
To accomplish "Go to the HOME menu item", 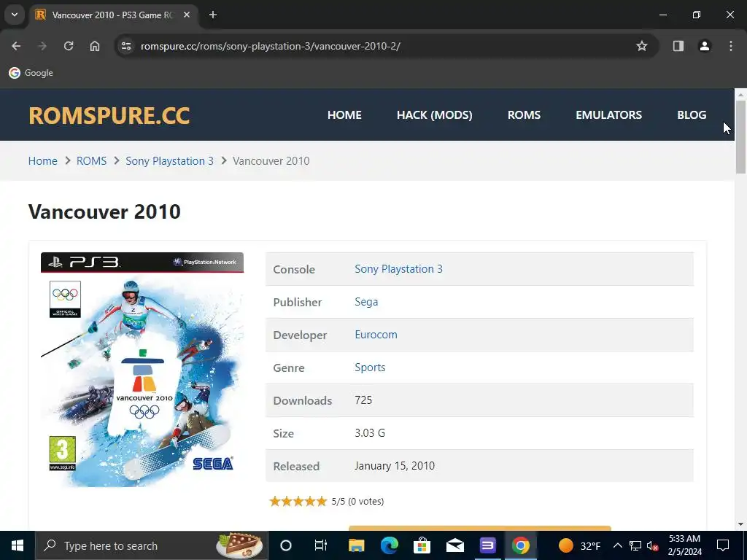I will point(344,114).
